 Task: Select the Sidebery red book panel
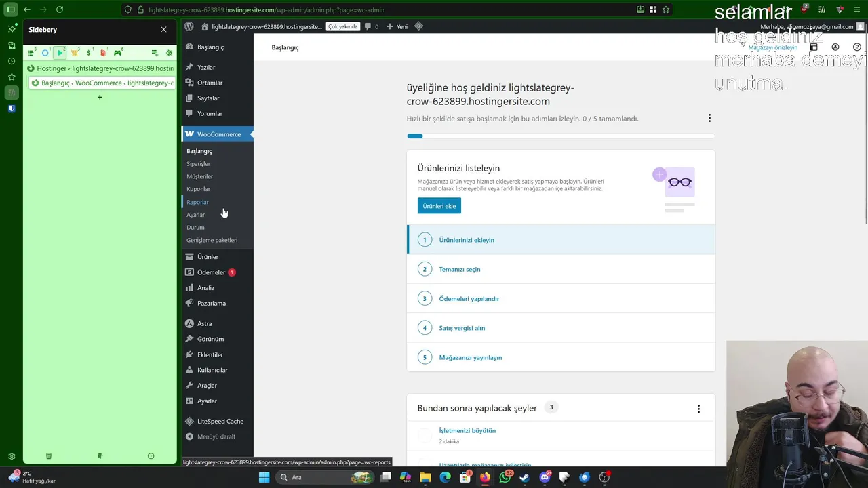[x=103, y=53]
